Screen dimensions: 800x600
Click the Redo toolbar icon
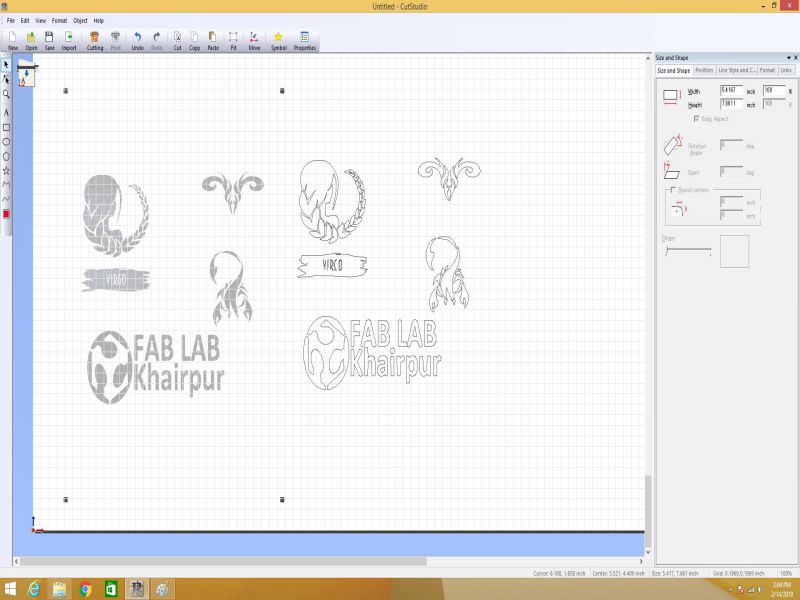[157, 40]
